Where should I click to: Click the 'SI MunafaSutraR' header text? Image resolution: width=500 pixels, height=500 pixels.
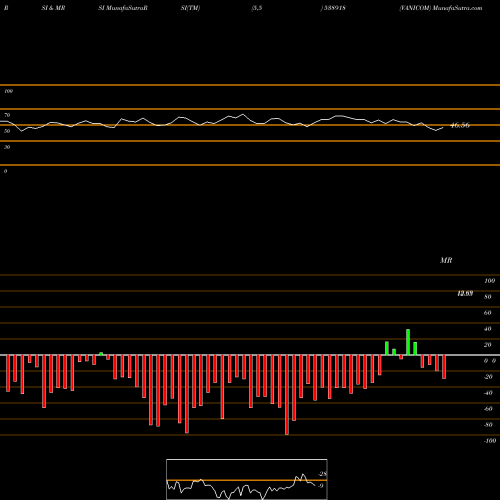click(x=123, y=8)
